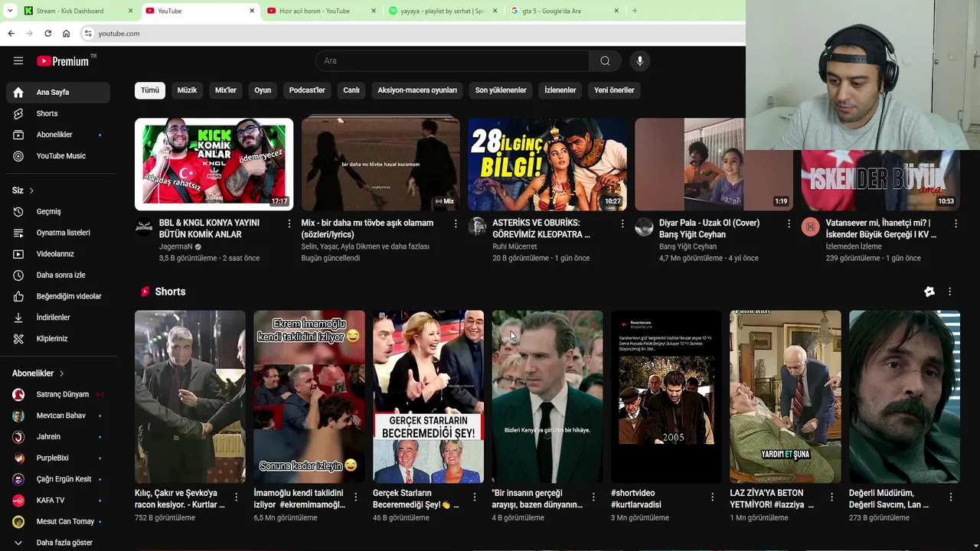
Task: Open Shorts shelf more options menu
Action: coord(949,292)
